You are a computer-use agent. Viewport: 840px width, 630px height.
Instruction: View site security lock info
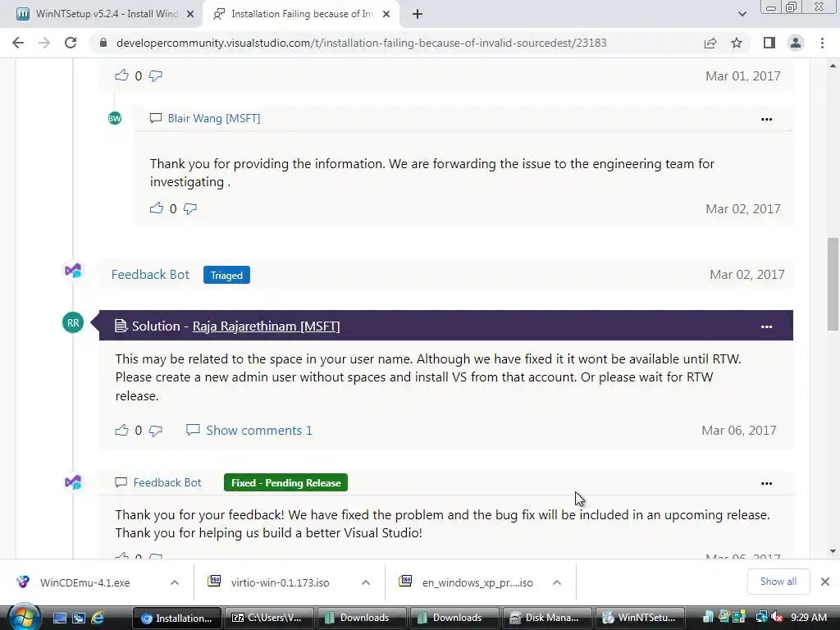[103, 43]
